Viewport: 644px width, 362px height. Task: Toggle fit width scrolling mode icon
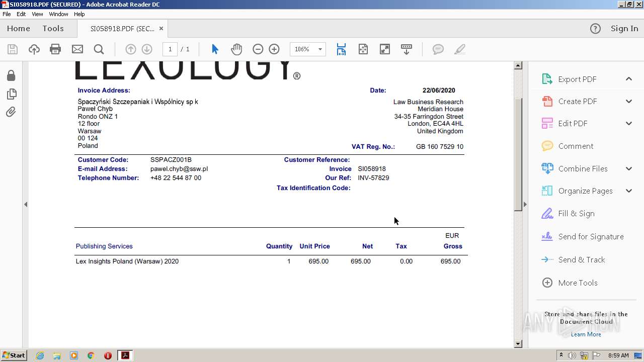(341, 49)
